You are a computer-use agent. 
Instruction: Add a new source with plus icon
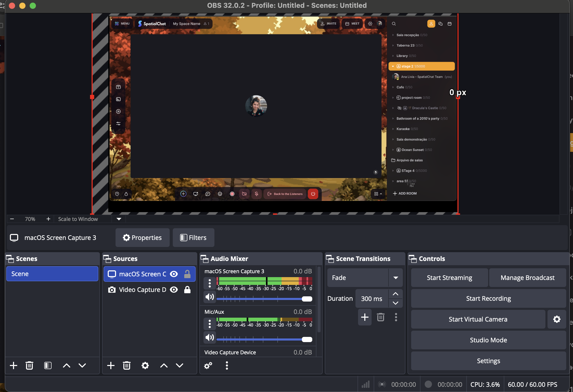coord(111,365)
